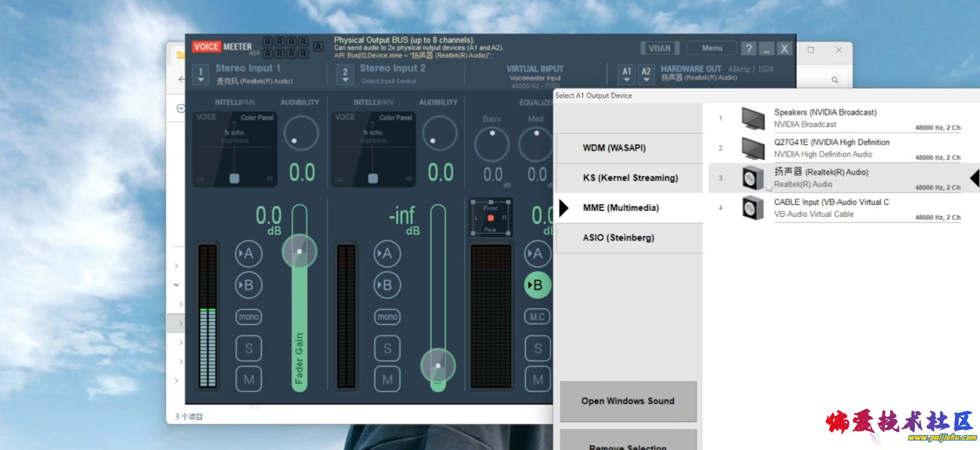This screenshot has height=450, width=980.
Task: Open the Stereo Input 1 device dropdown
Action: 201,75
